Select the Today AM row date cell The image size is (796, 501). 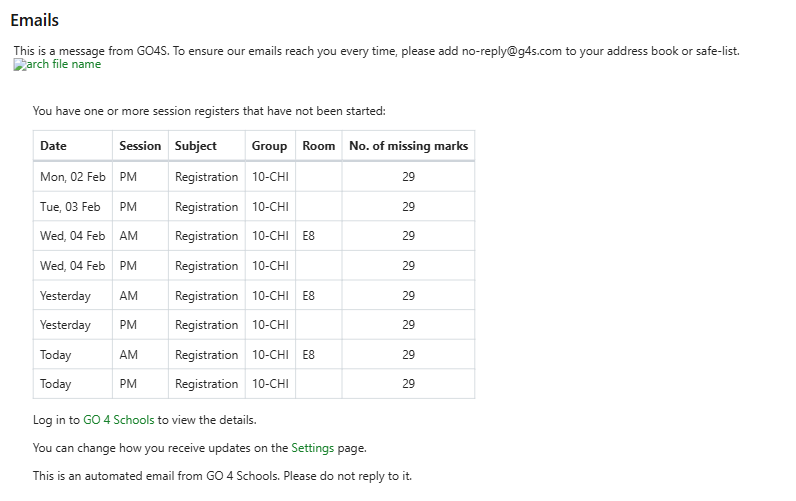tap(56, 355)
